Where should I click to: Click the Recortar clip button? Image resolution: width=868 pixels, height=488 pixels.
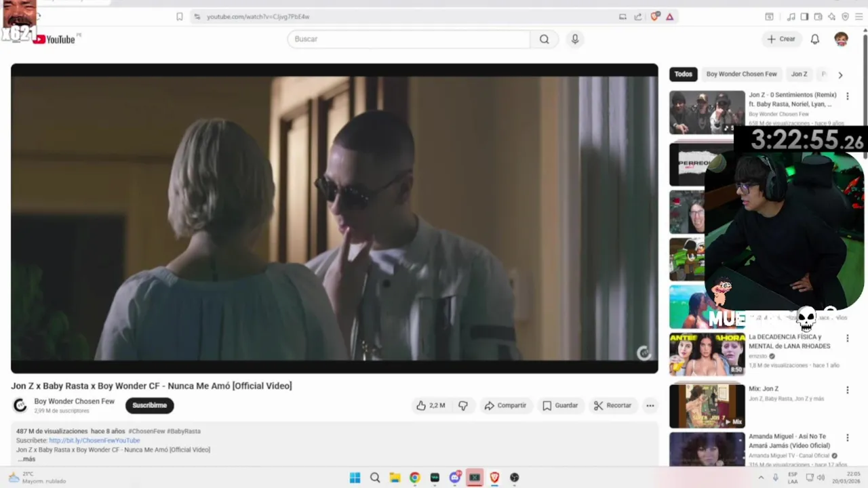click(x=612, y=405)
